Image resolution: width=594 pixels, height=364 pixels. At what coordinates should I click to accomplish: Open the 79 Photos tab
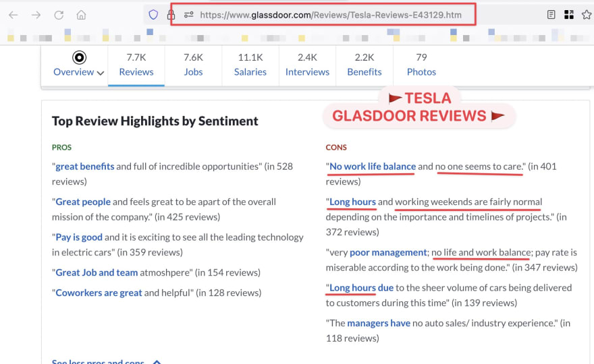[421, 65]
